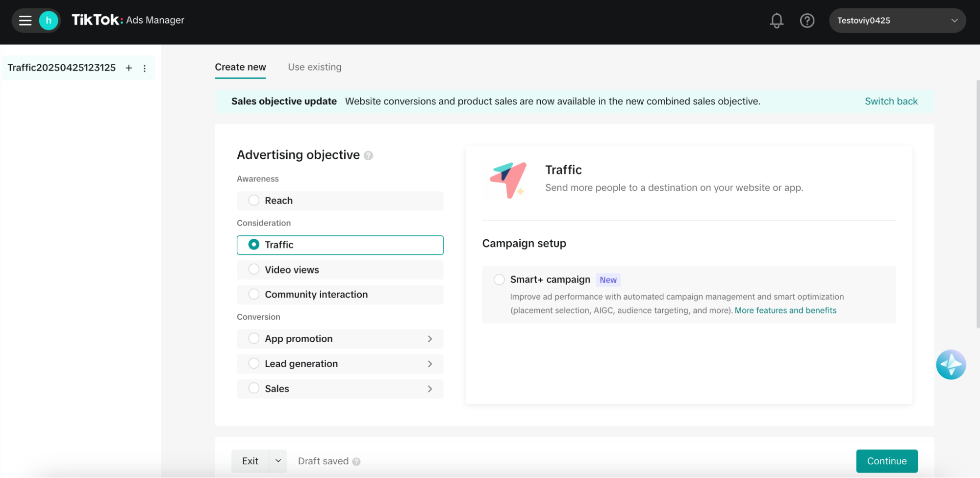
Task: Open the Testoviy0425 account dropdown
Action: click(x=897, y=21)
